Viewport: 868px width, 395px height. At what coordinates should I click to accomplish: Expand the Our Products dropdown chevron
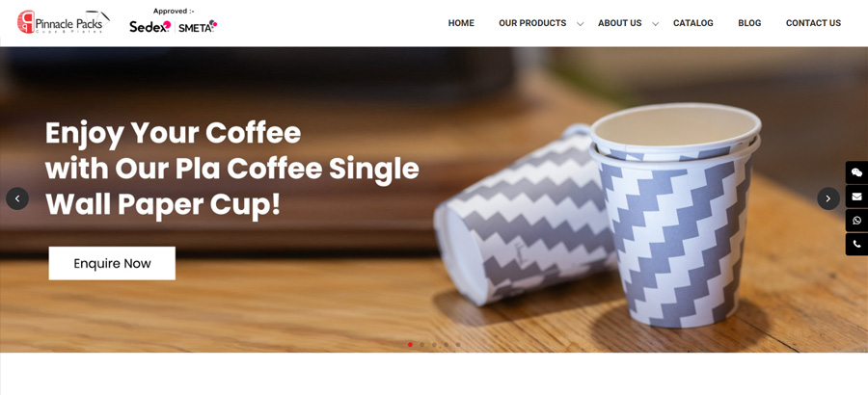(x=581, y=24)
